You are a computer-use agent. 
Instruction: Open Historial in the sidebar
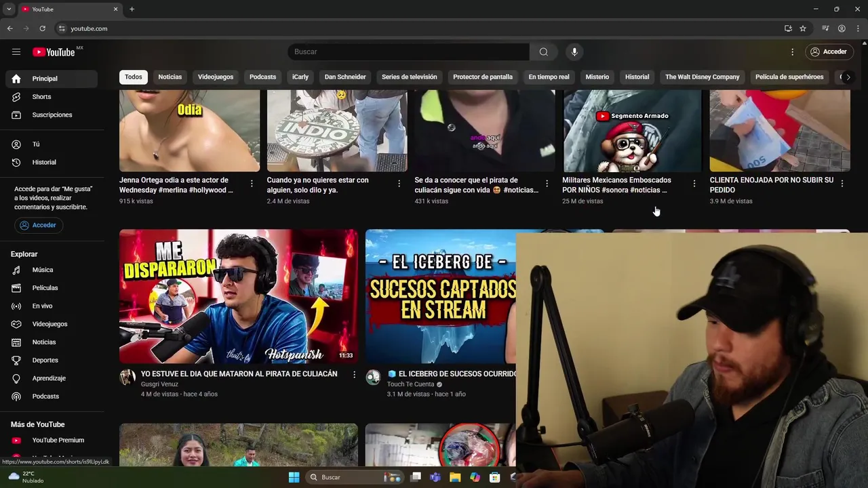pos(52,162)
